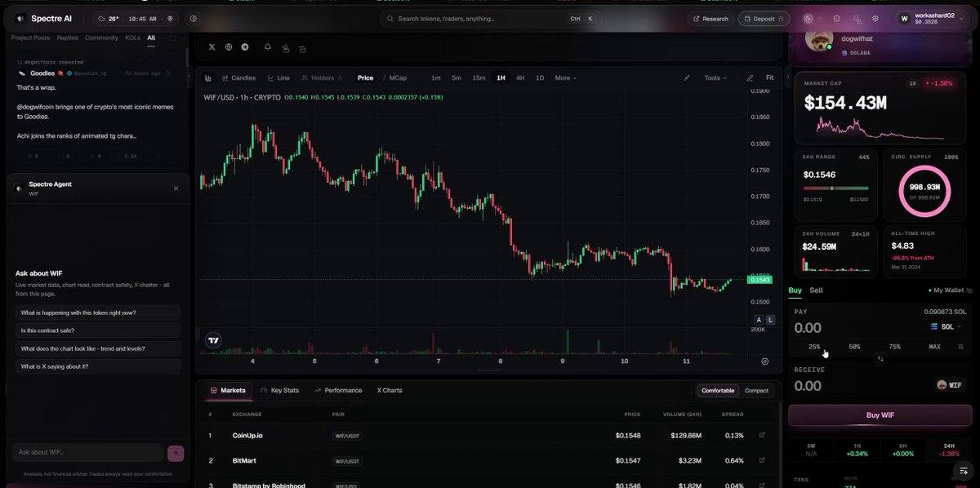Image resolution: width=980 pixels, height=488 pixels.
Task: Click the Spectre AI logo
Action: (x=45, y=18)
